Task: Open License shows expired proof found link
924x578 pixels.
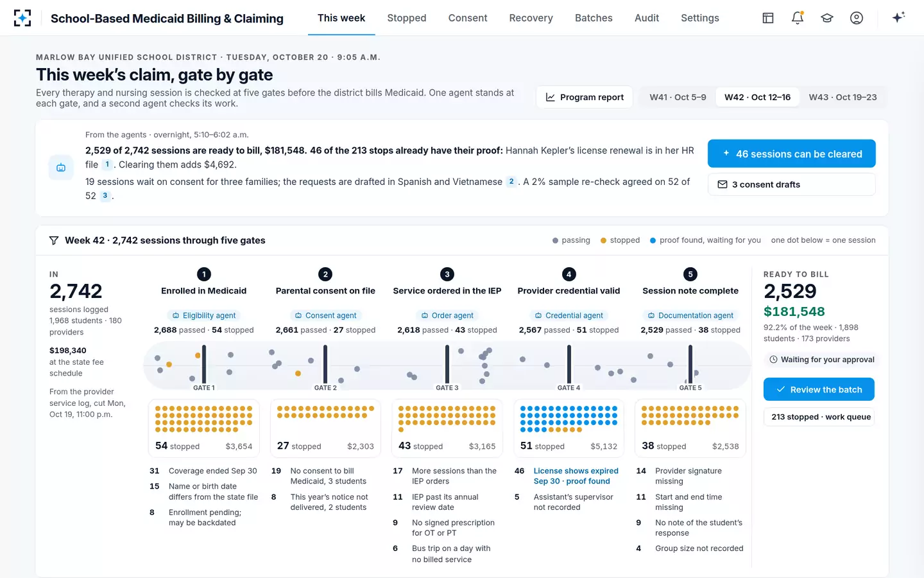Action: pos(576,476)
